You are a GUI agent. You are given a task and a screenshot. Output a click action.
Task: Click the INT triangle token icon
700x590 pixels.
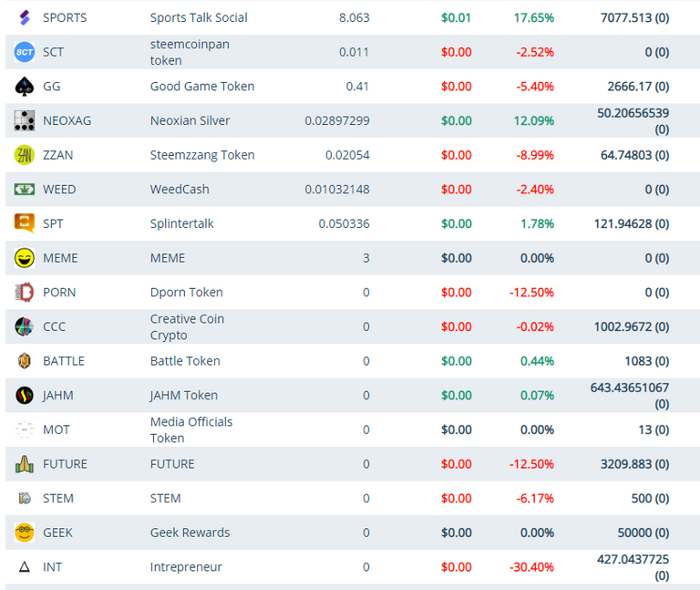point(25,567)
